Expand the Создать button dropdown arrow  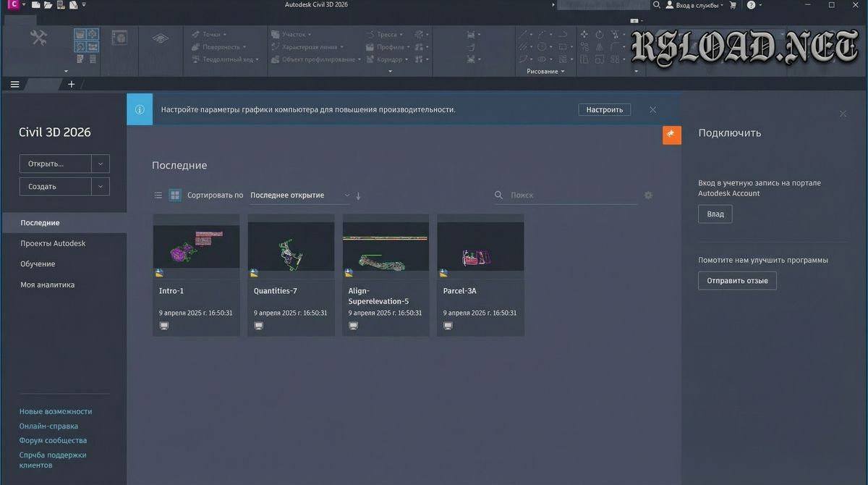pos(101,186)
